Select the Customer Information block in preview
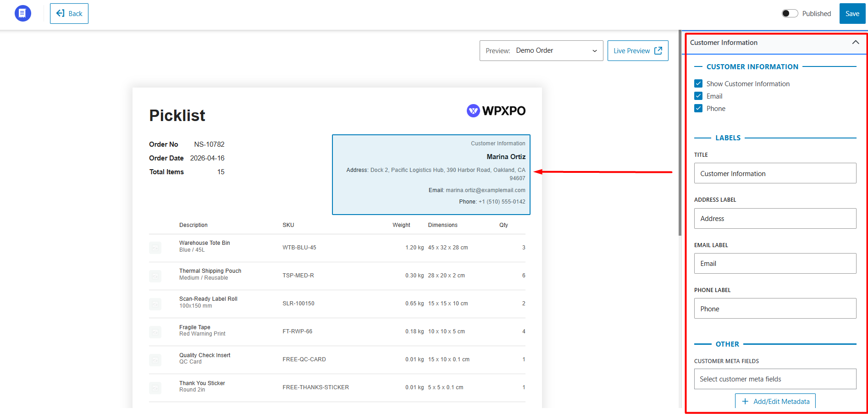This screenshot has height=414, width=868. coord(431,174)
